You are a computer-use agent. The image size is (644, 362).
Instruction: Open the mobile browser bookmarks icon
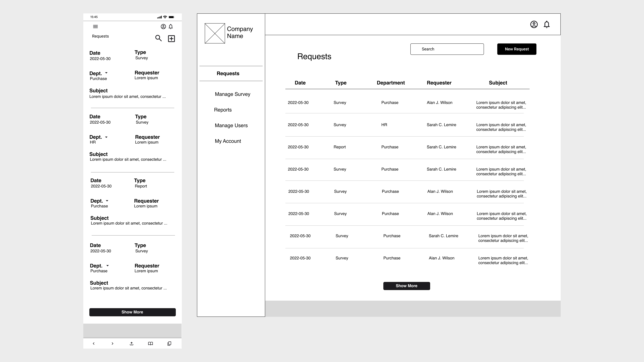(150, 344)
